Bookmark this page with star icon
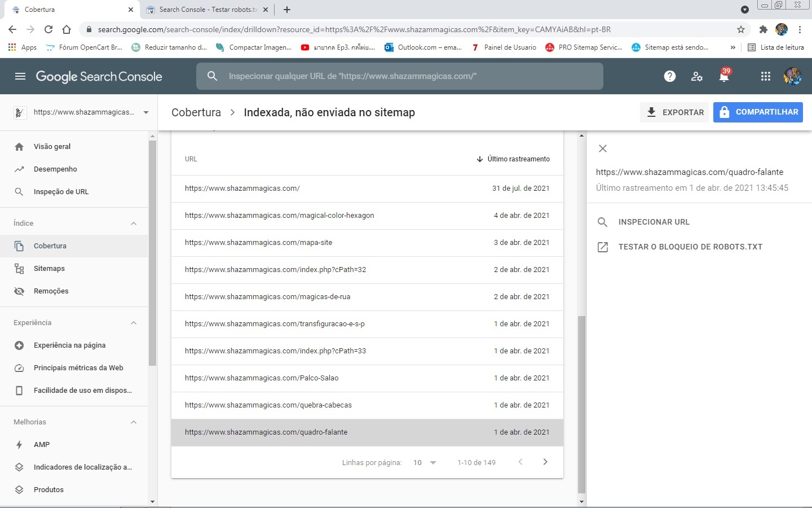 pos(741,29)
